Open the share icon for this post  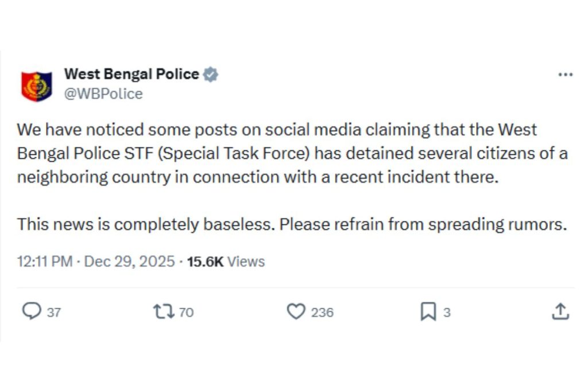(x=560, y=312)
